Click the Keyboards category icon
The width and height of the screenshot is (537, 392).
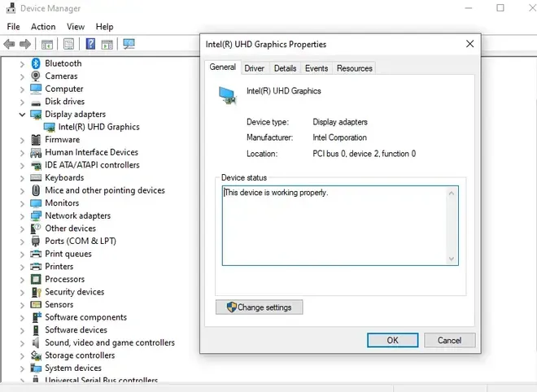coord(36,177)
